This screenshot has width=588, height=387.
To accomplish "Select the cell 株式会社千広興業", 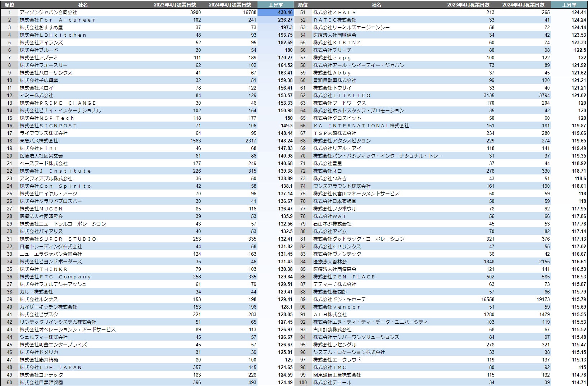I will pyautogui.click(x=39, y=80).
